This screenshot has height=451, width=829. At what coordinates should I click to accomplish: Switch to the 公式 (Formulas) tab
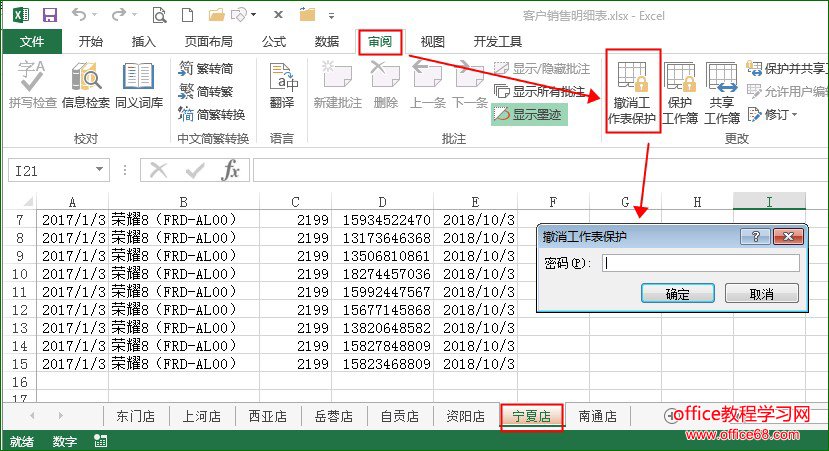(x=273, y=42)
